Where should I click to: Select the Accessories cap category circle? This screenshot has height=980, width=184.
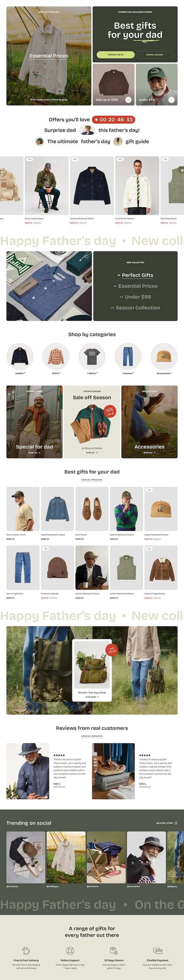[x=164, y=356]
